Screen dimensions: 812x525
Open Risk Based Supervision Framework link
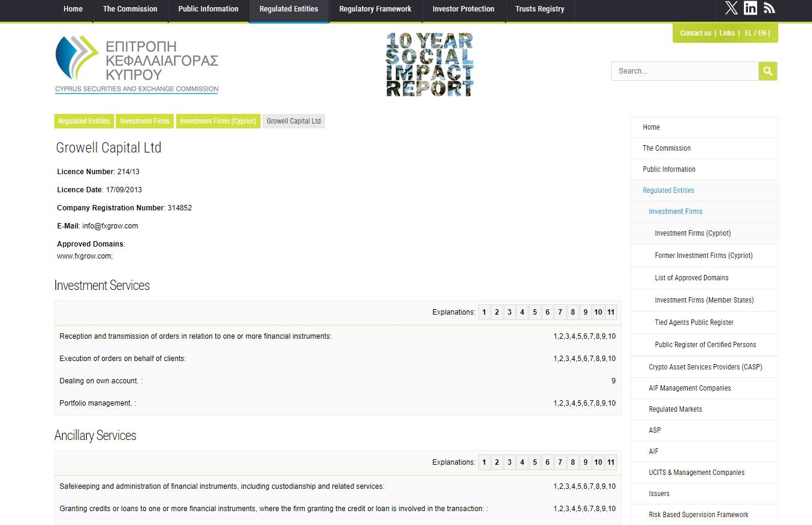(x=704, y=515)
